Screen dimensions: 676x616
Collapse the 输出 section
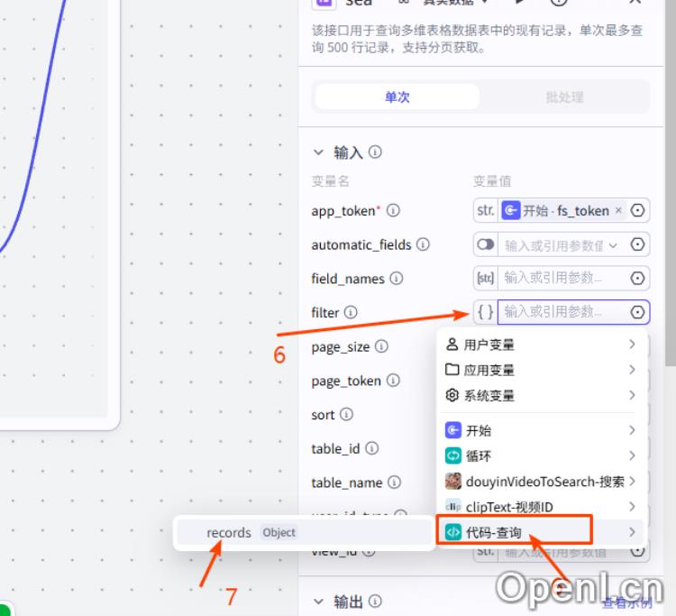(318, 601)
